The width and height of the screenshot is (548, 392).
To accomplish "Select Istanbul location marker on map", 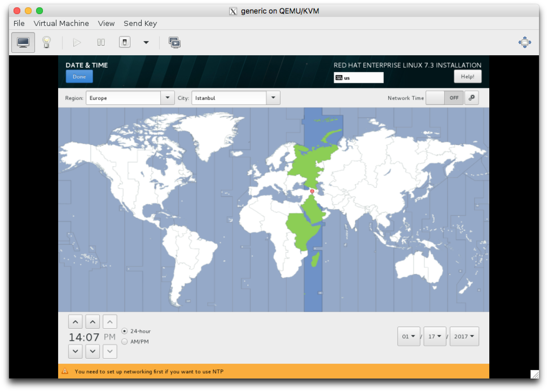I will [312, 191].
